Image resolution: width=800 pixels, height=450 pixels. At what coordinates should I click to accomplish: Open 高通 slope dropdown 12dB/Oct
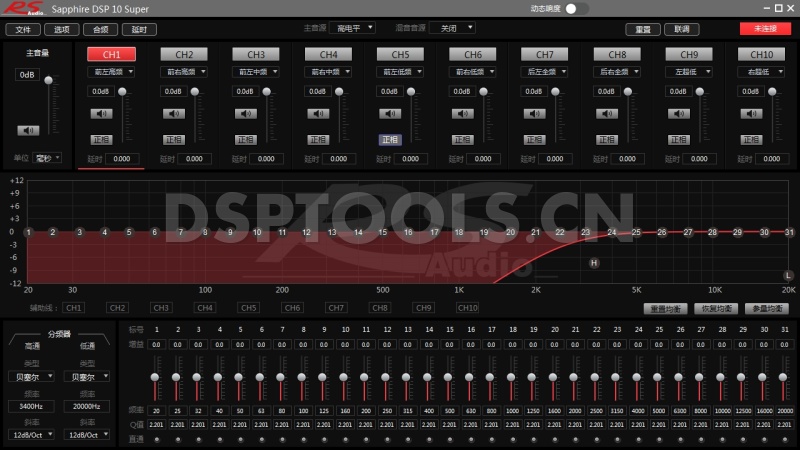click(x=31, y=435)
